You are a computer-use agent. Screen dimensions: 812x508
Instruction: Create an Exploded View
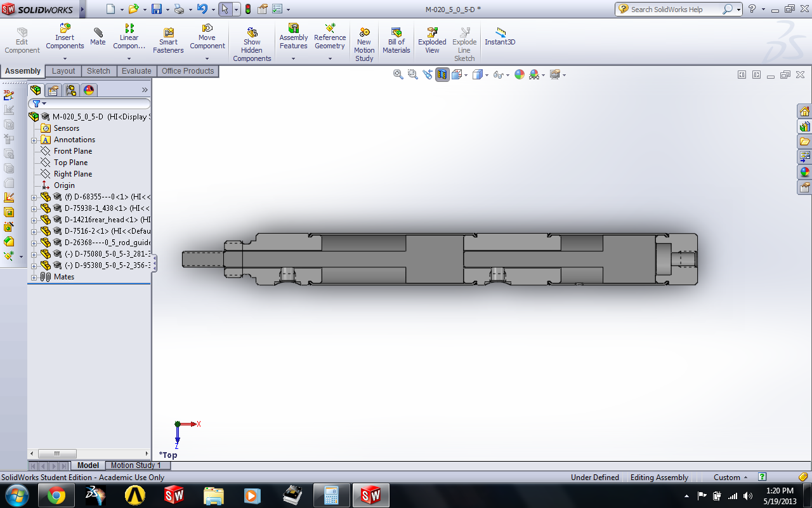[432, 41]
